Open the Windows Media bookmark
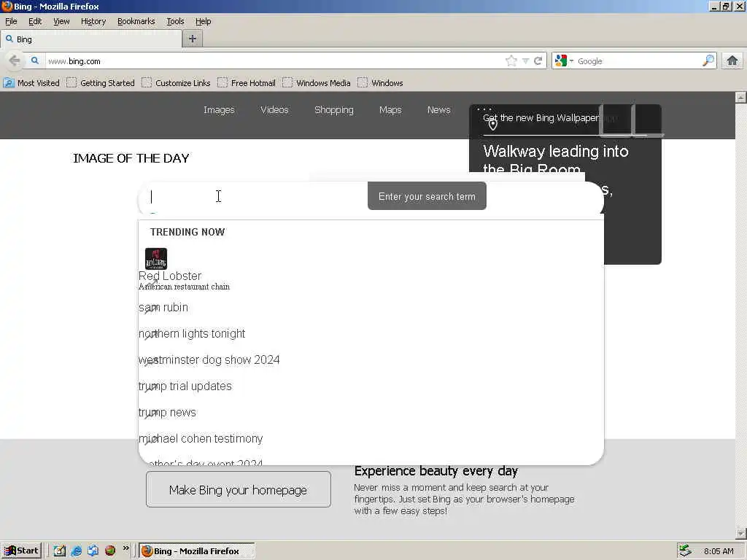 [x=317, y=83]
